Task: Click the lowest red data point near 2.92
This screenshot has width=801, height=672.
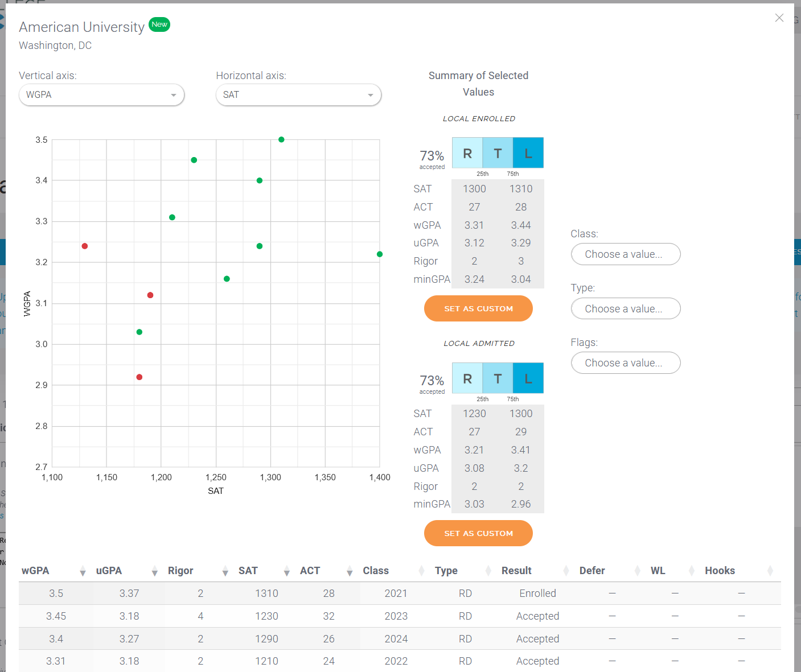Action: click(x=139, y=377)
